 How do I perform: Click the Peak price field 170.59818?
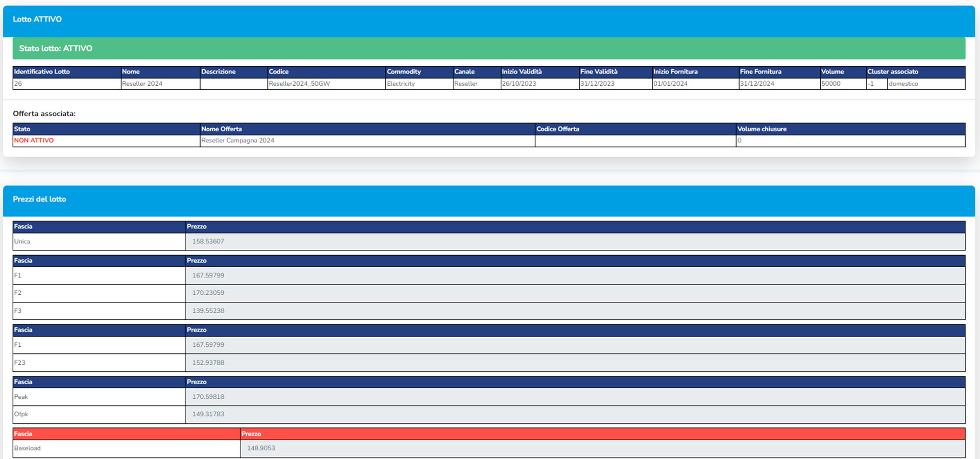575,397
